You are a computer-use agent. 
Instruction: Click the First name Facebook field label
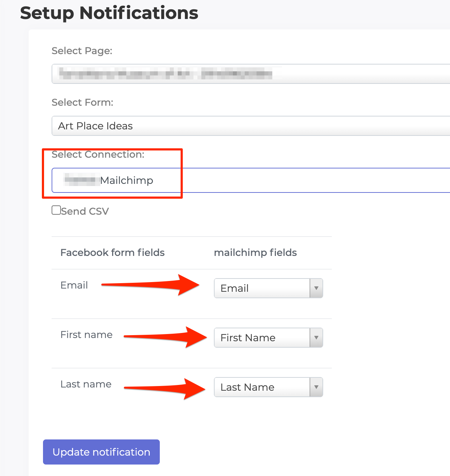(x=86, y=335)
